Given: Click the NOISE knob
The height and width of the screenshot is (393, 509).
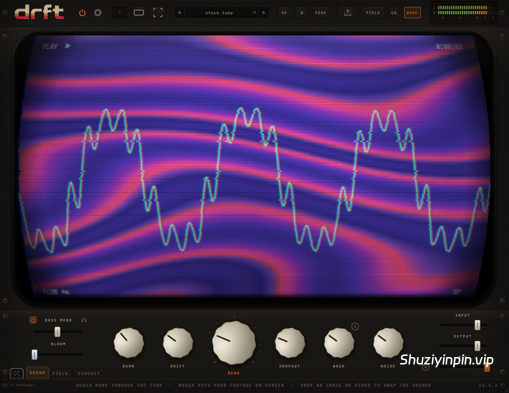Looking at the screenshot, I should coord(388,343).
